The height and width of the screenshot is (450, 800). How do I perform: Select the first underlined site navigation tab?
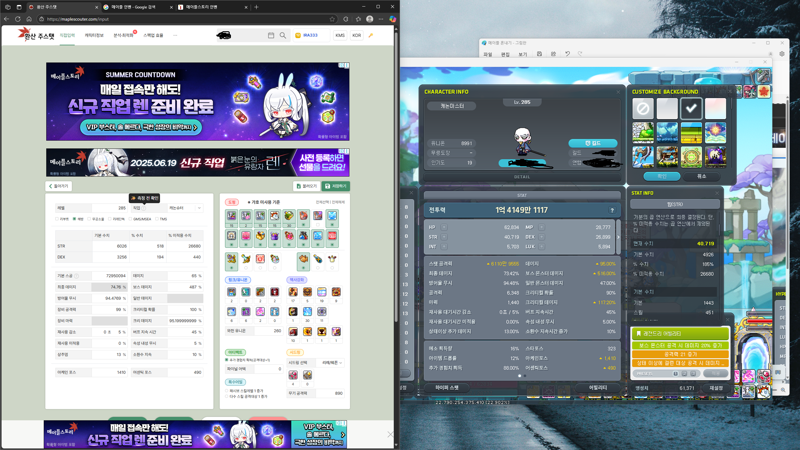[x=67, y=35]
